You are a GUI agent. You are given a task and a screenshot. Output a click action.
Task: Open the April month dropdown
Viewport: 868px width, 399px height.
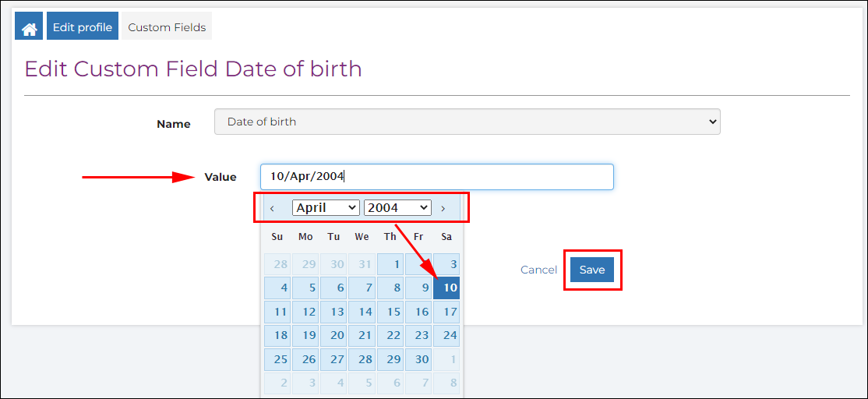[x=326, y=207]
